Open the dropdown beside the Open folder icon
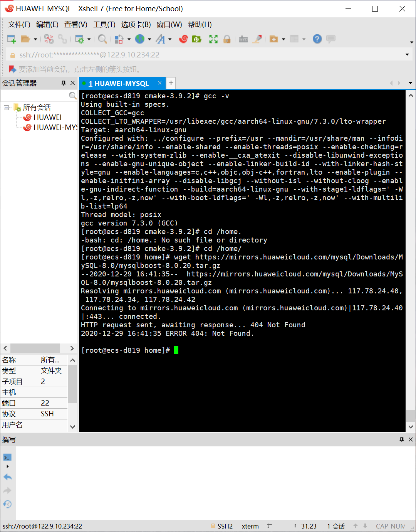 (x=35, y=39)
